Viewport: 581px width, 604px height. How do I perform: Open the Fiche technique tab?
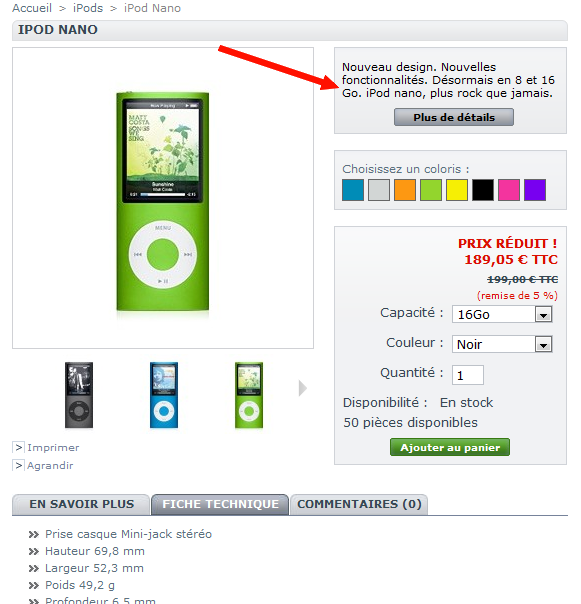click(x=220, y=504)
